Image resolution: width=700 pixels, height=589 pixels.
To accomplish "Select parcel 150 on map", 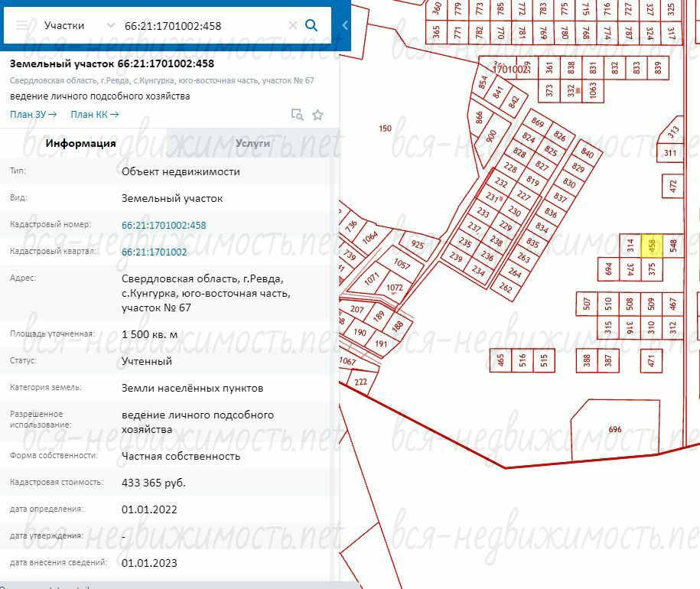I will 385,129.
